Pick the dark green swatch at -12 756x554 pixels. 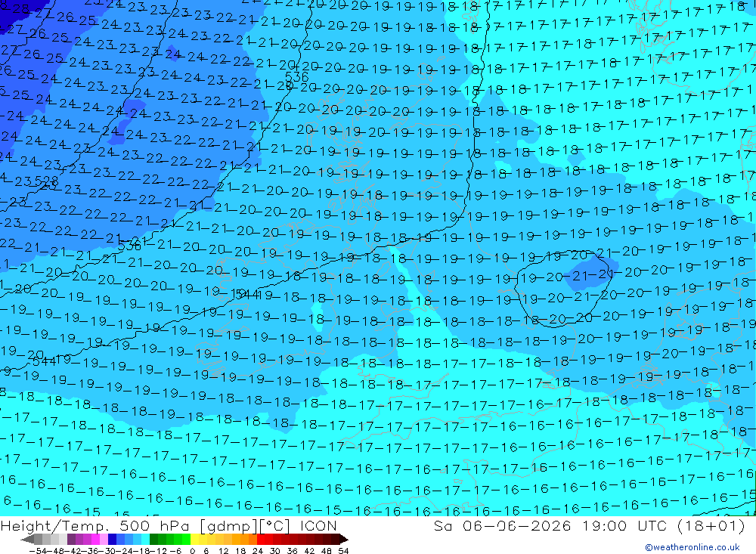tap(153, 539)
